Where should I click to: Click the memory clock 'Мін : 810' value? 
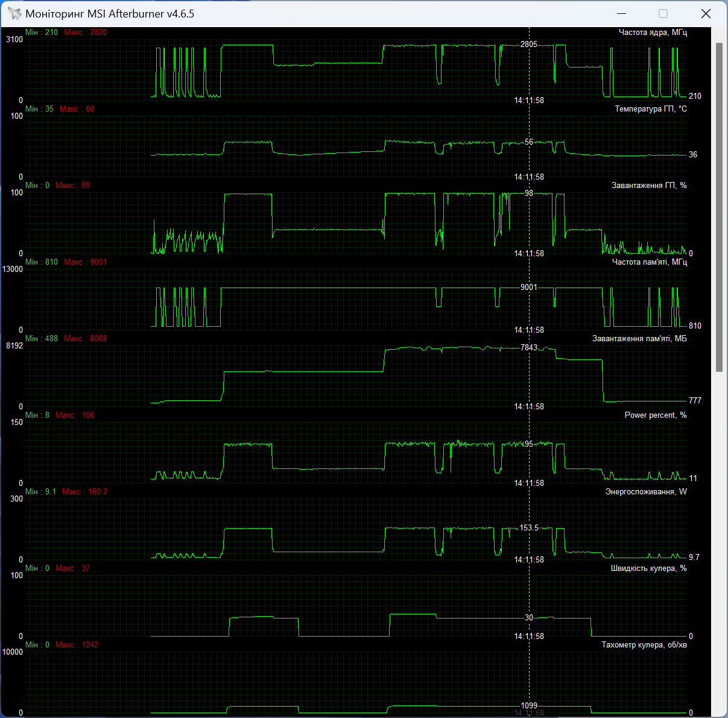[42, 262]
